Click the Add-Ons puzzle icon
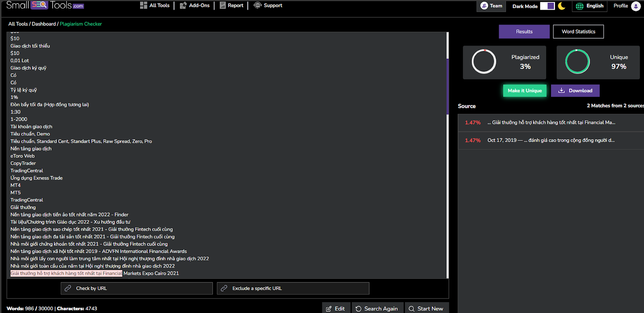This screenshot has width=644, height=313. coord(183,5)
